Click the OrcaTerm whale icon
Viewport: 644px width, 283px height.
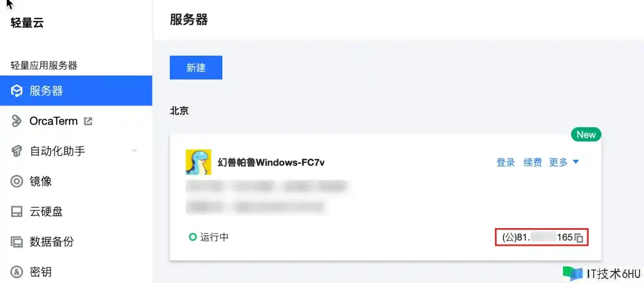point(17,121)
